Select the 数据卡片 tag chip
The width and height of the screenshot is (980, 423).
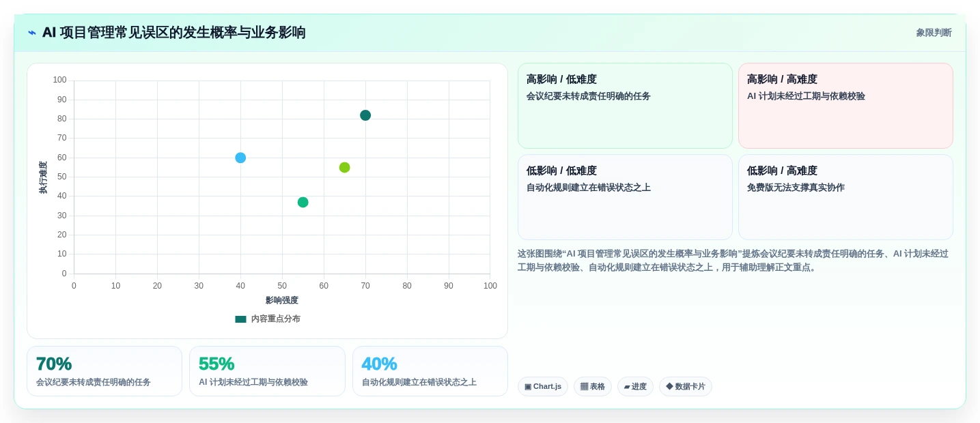click(686, 387)
